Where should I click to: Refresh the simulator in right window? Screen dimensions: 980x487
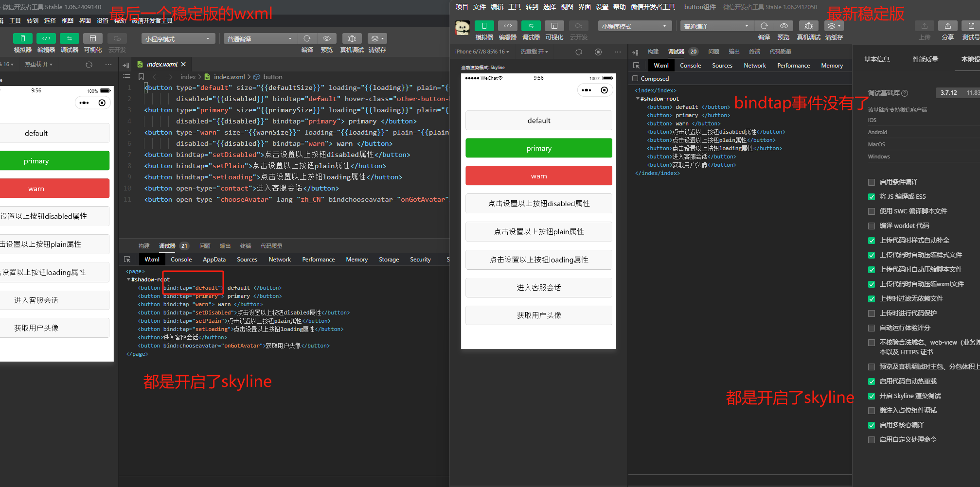(579, 52)
